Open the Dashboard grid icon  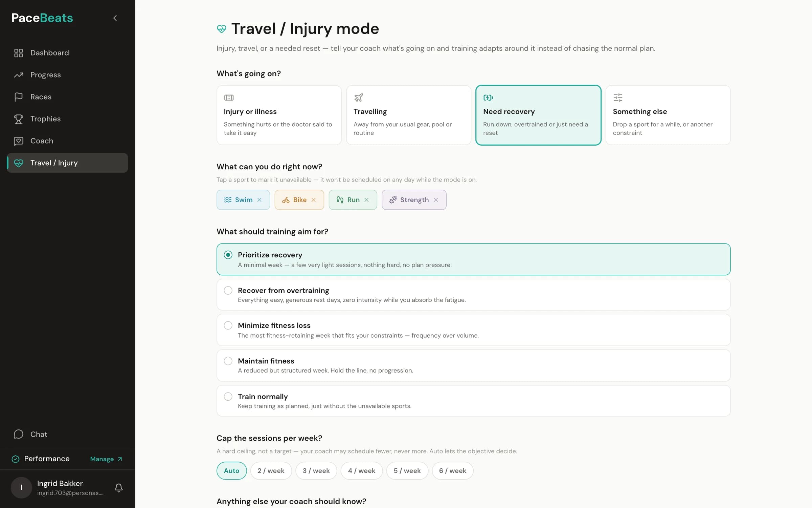click(x=19, y=53)
